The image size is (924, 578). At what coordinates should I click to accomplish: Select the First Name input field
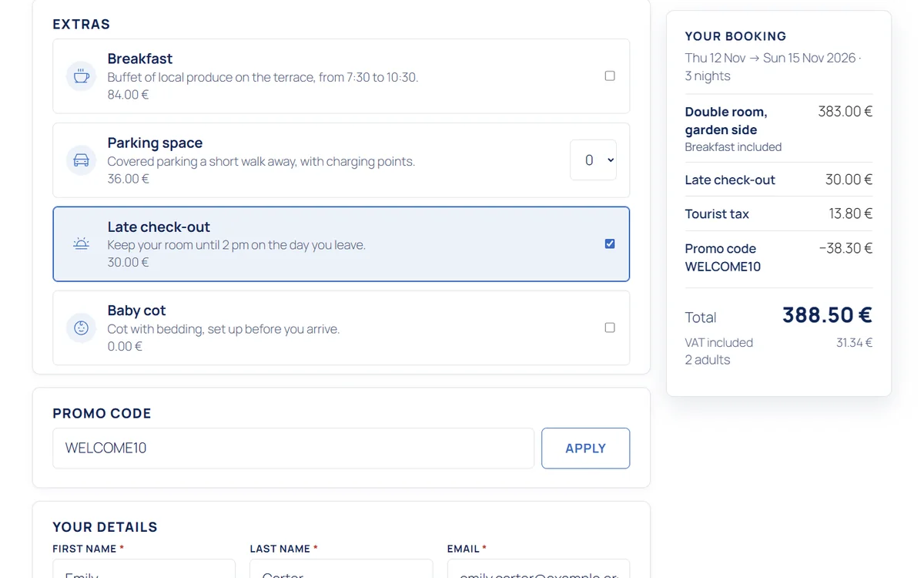pyautogui.click(x=144, y=569)
